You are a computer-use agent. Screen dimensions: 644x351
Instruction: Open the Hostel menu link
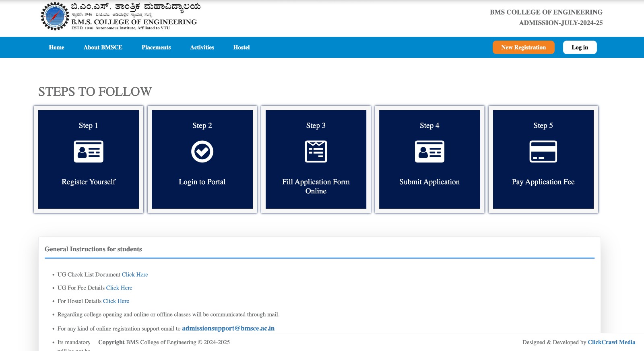point(242,47)
